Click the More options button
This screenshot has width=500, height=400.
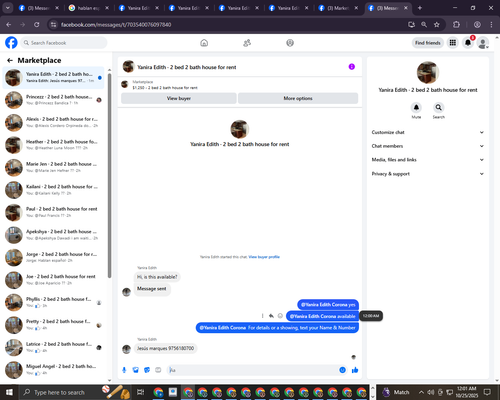pyautogui.click(x=298, y=98)
